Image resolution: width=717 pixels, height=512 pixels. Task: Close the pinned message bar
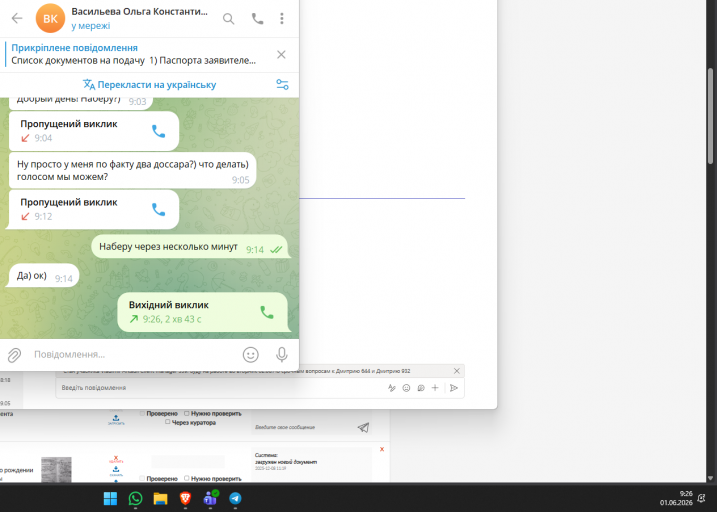pos(281,55)
